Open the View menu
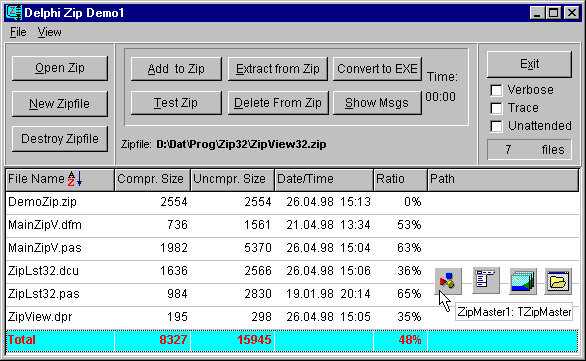The height and width of the screenshot is (361, 586). (x=49, y=32)
